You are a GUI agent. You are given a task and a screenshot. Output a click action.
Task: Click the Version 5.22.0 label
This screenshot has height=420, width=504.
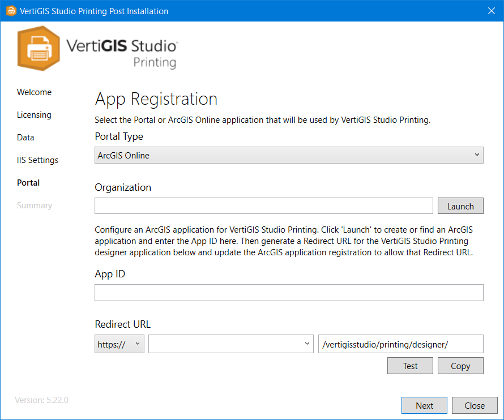[41, 400]
